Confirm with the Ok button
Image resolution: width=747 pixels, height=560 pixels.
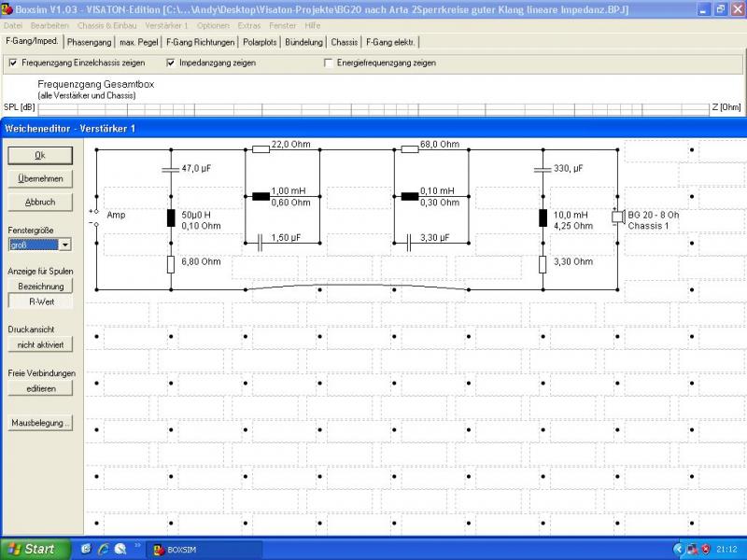(40, 155)
